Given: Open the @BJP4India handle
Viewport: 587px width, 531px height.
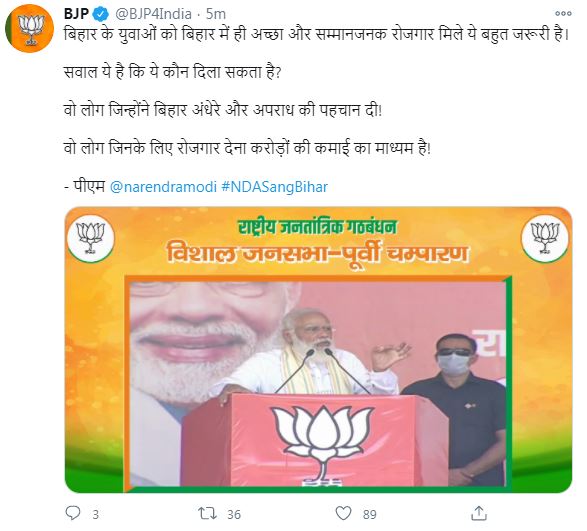Looking at the screenshot, I should point(153,14).
